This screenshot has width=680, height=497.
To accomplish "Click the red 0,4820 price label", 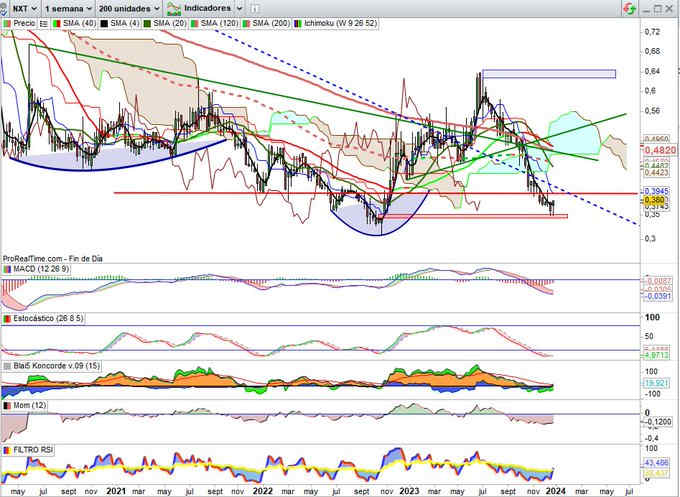I will (x=659, y=150).
